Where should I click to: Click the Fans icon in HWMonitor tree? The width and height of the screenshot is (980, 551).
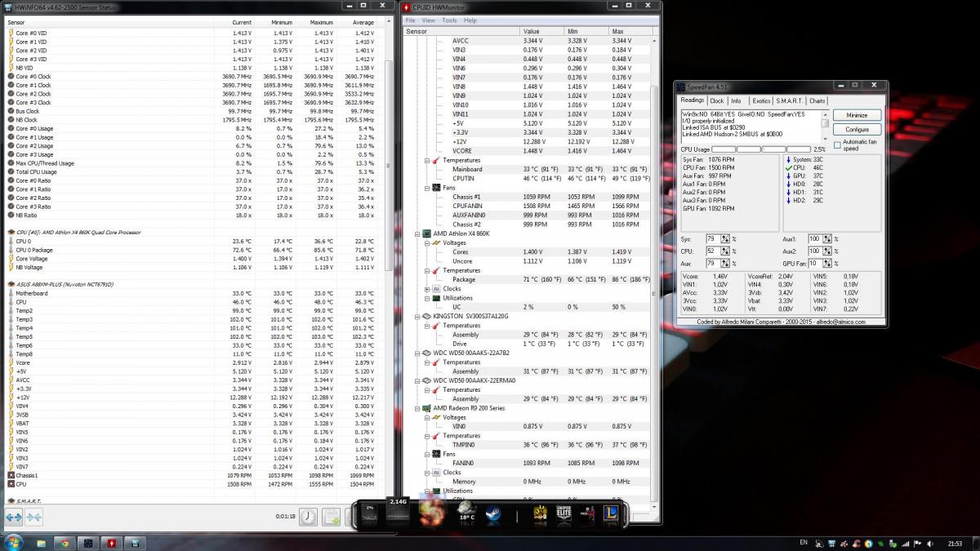click(x=436, y=188)
